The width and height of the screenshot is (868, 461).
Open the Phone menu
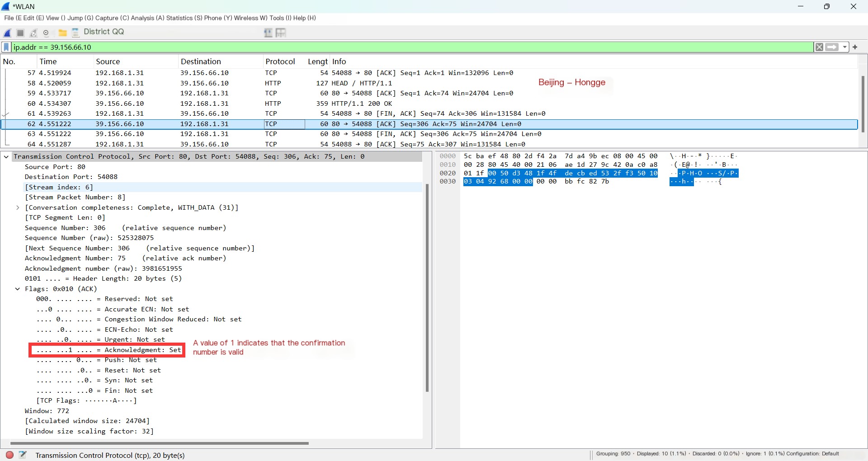(218, 18)
